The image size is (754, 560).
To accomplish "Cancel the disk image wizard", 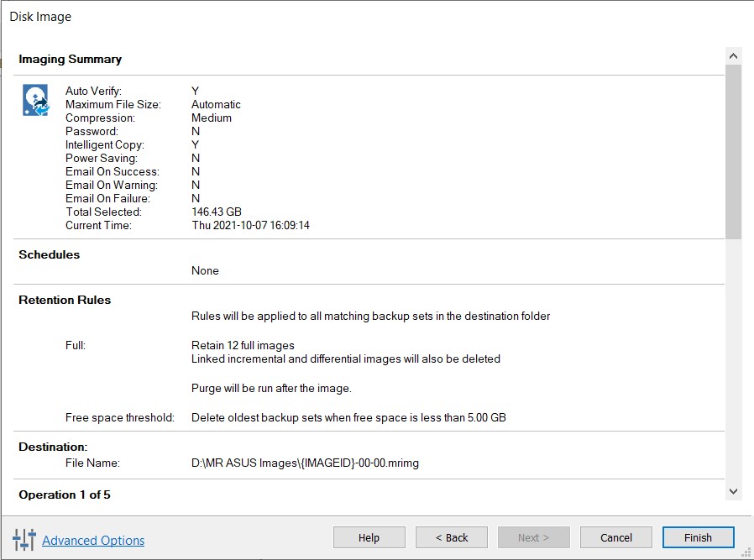I will [x=615, y=537].
